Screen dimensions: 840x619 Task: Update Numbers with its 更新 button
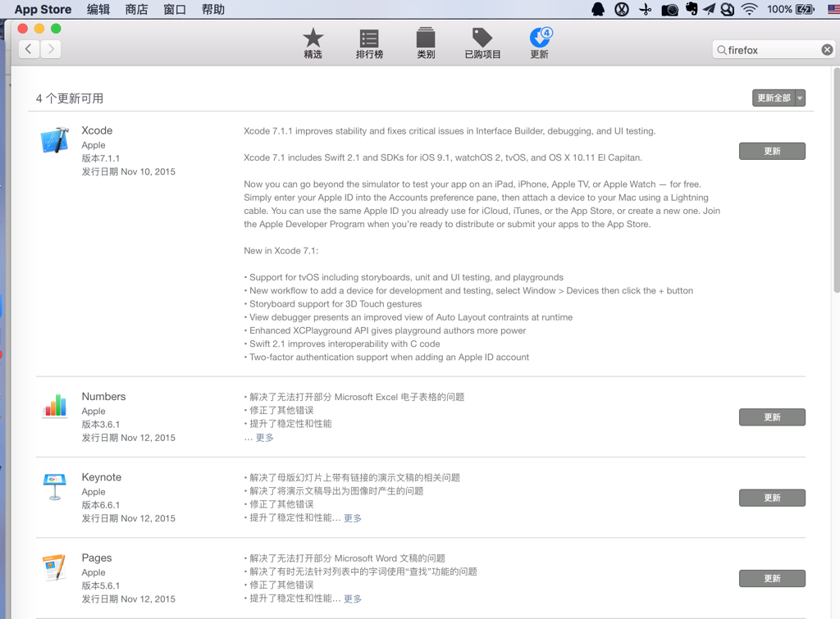[x=772, y=417]
